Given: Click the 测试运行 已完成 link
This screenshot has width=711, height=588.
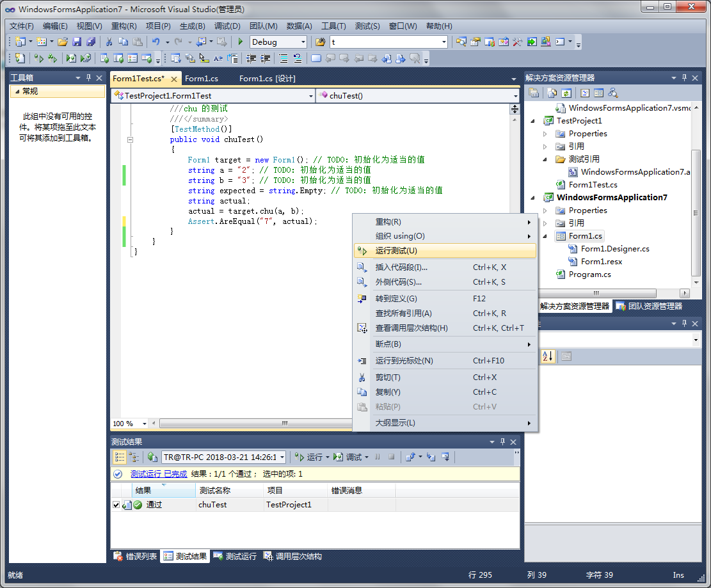Looking at the screenshot, I should 159,474.
